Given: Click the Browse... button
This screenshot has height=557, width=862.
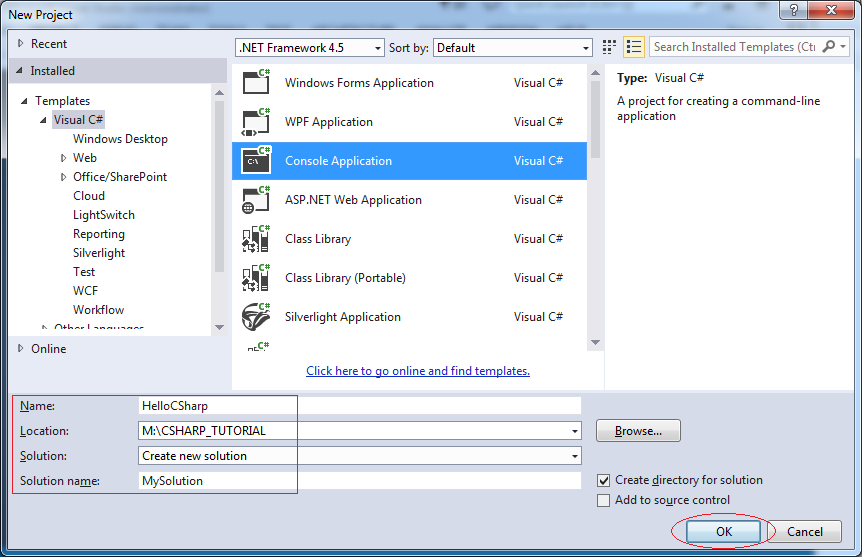Looking at the screenshot, I should pyautogui.click(x=638, y=431).
